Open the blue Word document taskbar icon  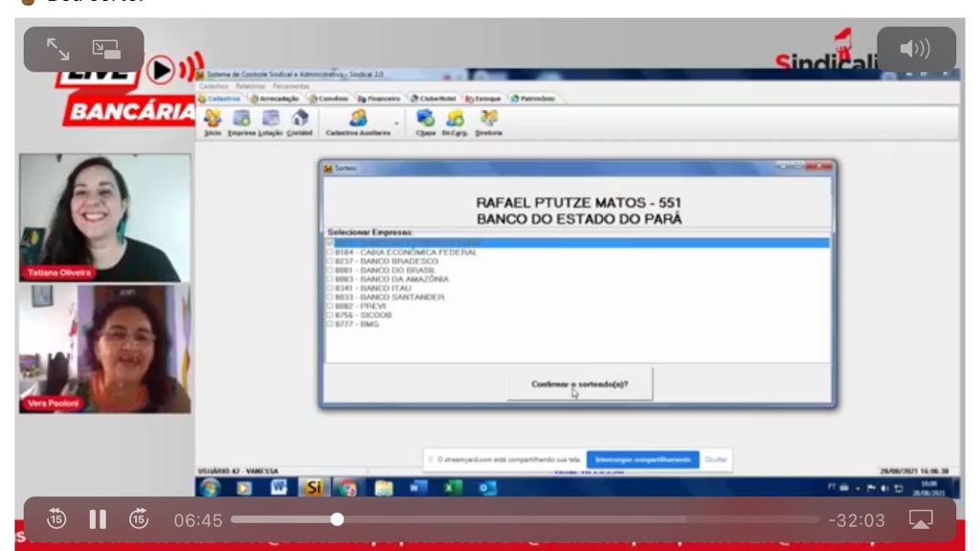click(x=418, y=487)
